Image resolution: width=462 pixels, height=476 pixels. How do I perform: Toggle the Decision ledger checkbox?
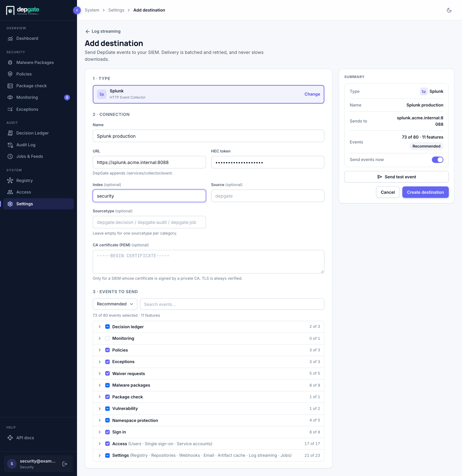[107, 327]
